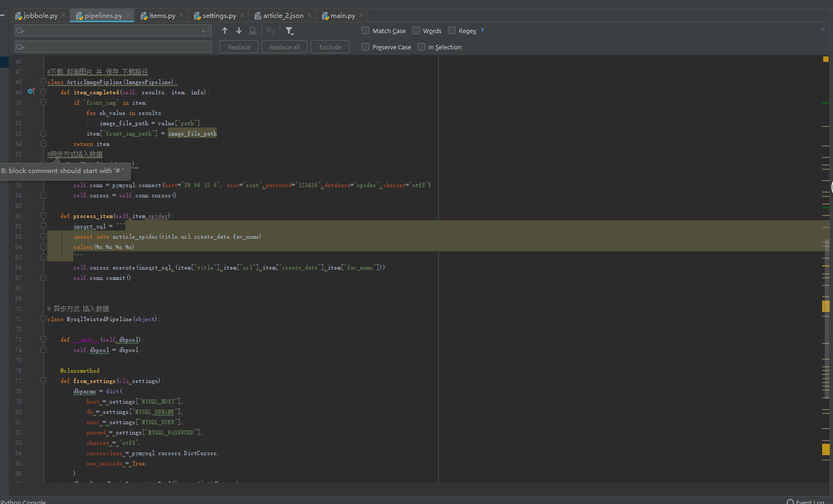Open the article_2.json tab
This screenshot has width=833, height=504.
(x=282, y=16)
